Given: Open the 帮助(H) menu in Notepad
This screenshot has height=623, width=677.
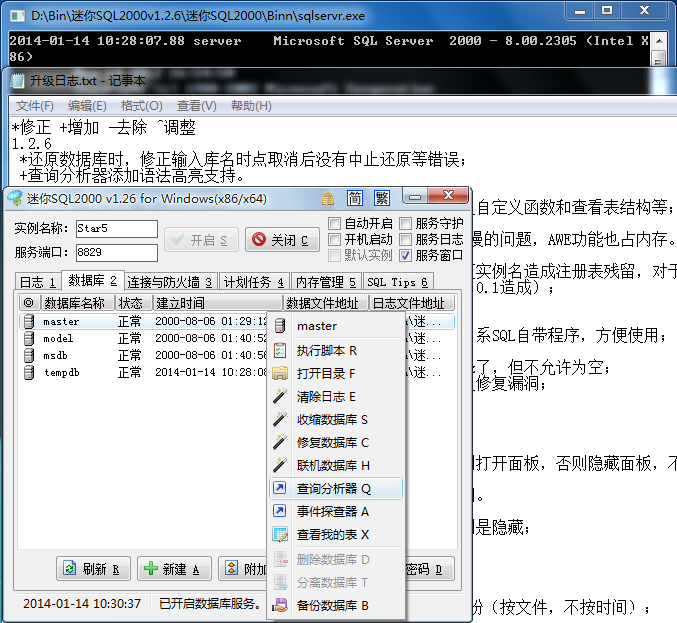Looking at the screenshot, I should (x=251, y=106).
